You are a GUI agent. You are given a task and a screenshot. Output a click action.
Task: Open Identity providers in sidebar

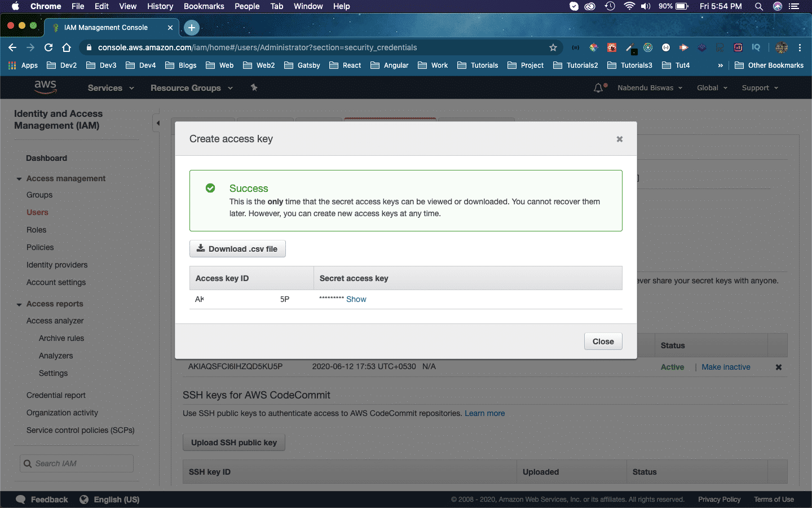pyautogui.click(x=57, y=265)
